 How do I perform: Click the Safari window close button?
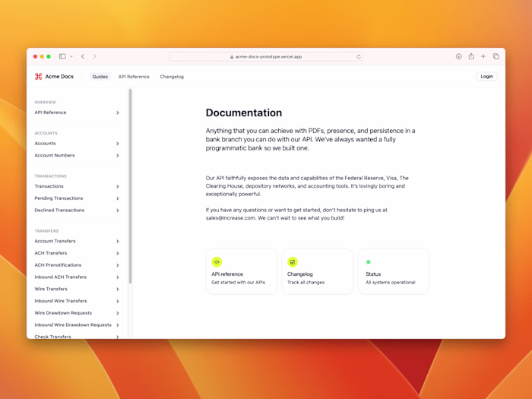pyautogui.click(x=35, y=57)
